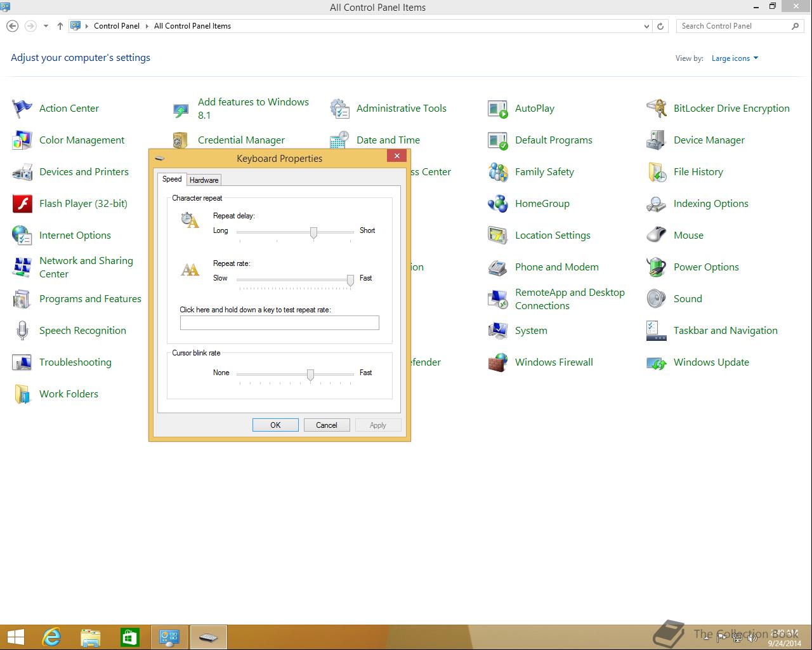Open the Credential Manager link
Viewport: 812px width, 650px height.
pyautogui.click(x=241, y=140)
